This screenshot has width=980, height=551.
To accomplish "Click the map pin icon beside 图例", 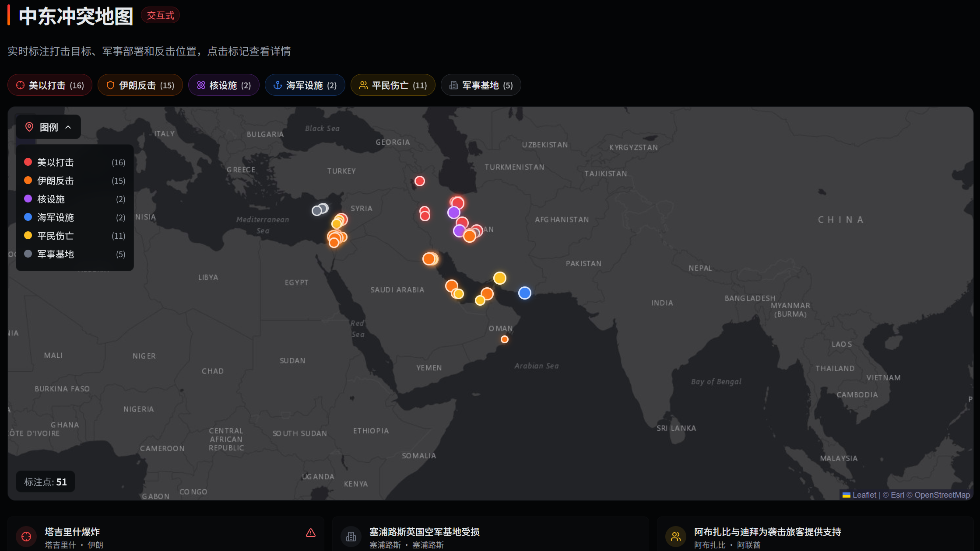I will point(29,127).
